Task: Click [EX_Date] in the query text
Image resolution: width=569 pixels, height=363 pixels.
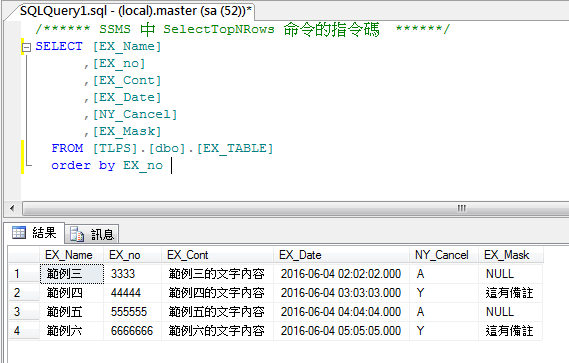Action: tap(127, 98)
